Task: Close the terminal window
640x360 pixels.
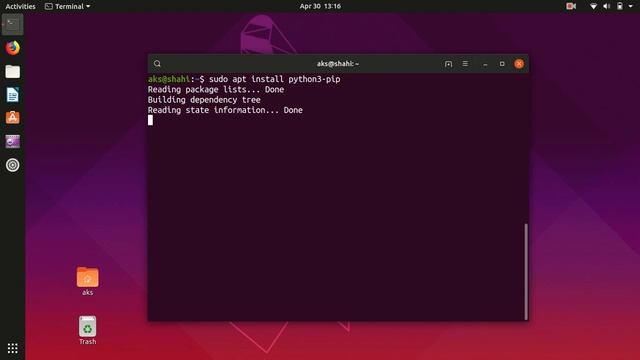Action: pos(519,64)
